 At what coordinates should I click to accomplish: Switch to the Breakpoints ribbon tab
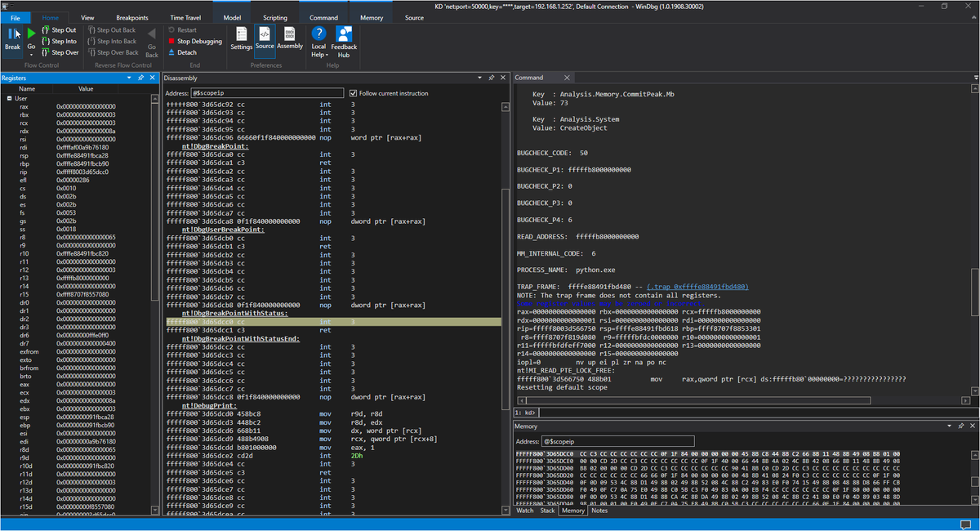click(132, 17)
